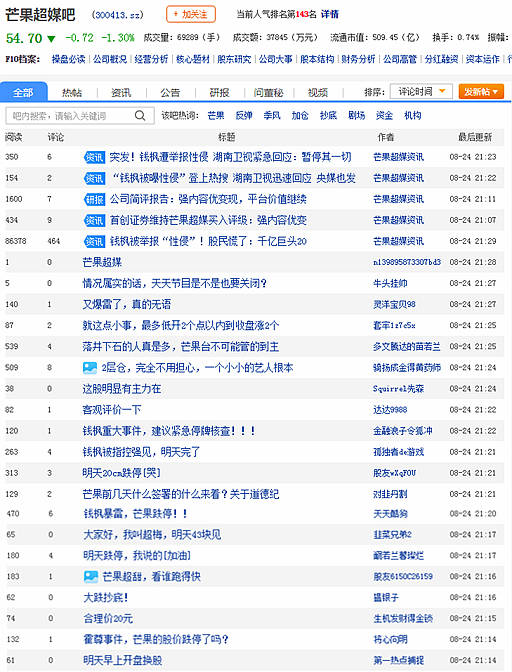
Task: Open the 问董秘 tab
Action: click(269, 93)
